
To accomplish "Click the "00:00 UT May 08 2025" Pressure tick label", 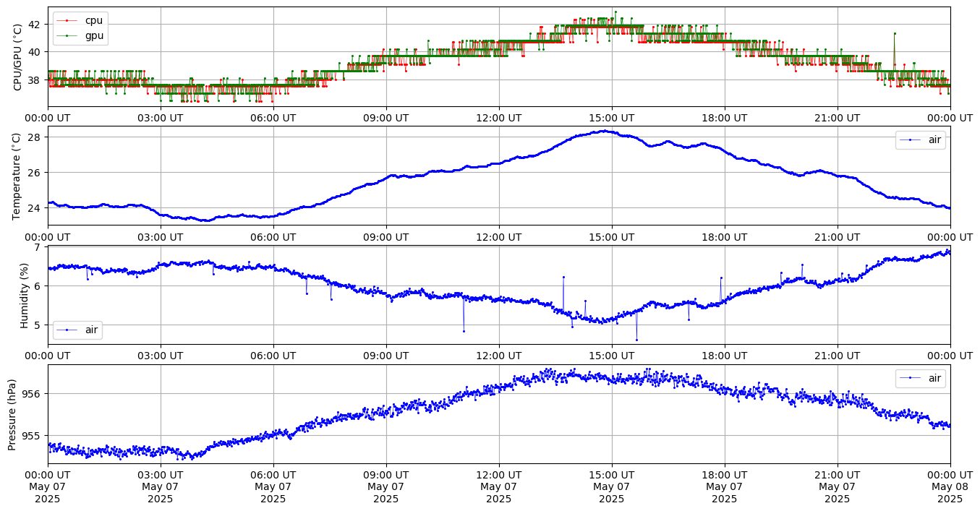I will (950, 487).
